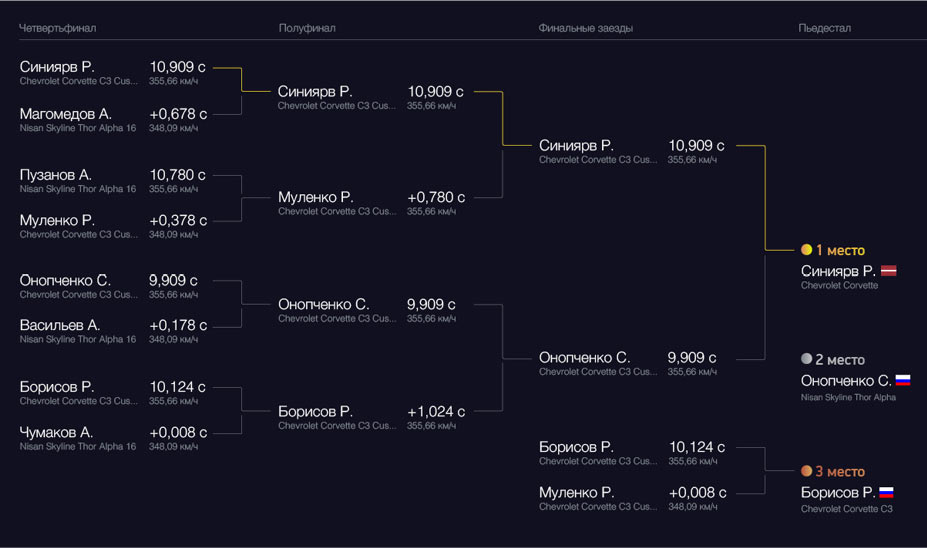Select the Пьедестал header
Viewport: 927px width, 548px height.
point(824,28)
